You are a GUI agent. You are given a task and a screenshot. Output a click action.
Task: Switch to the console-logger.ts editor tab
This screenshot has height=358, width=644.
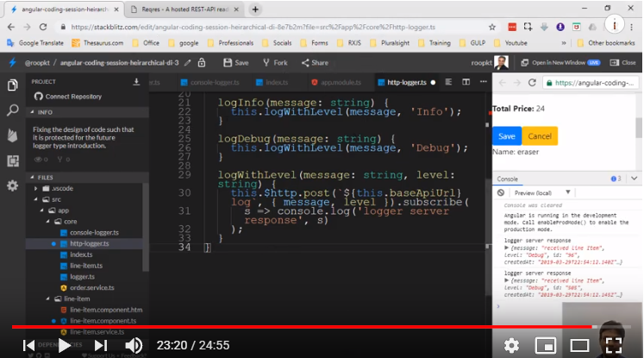213,83
